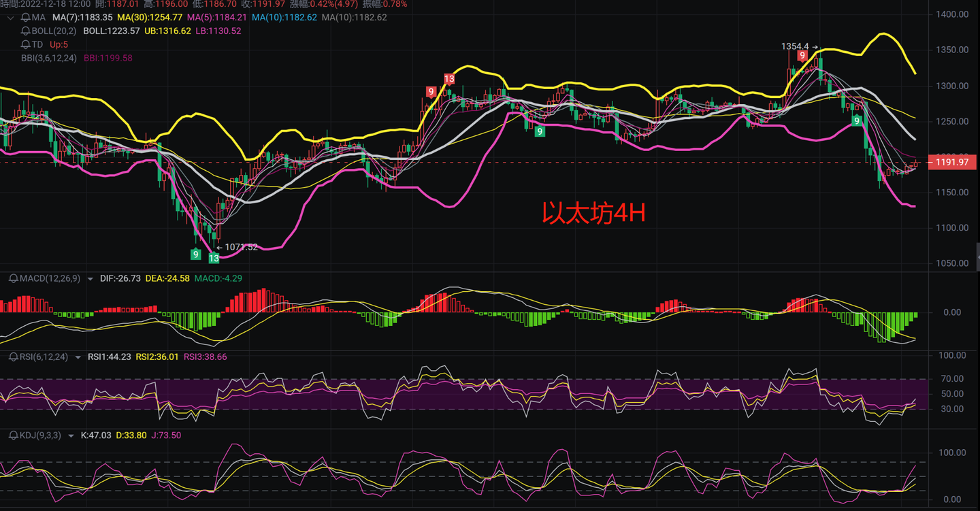The height and width of the screenshot is (511, 980).
Task: Click the UB:1316.62 upper band value
Action: click(x=168, y=31)
